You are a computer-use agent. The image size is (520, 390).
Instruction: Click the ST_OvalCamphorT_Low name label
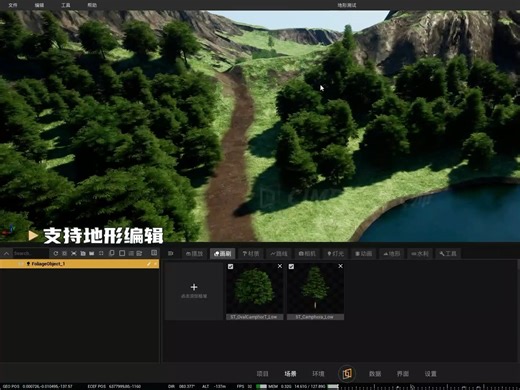coord(254,317)
